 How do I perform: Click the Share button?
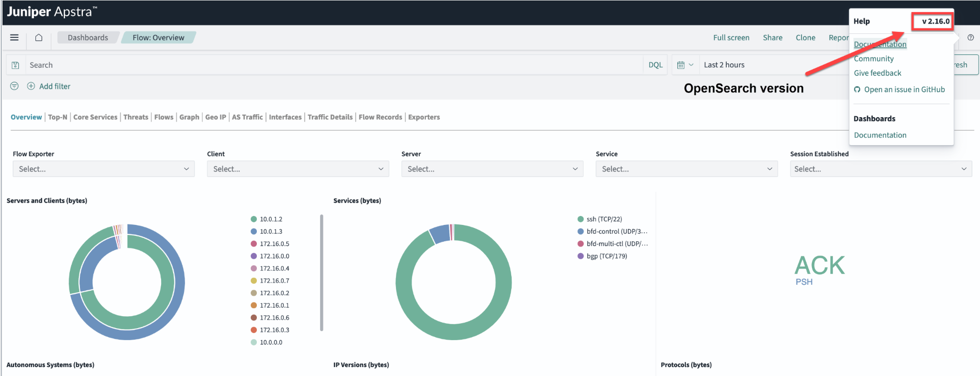(x=773, y=38)
